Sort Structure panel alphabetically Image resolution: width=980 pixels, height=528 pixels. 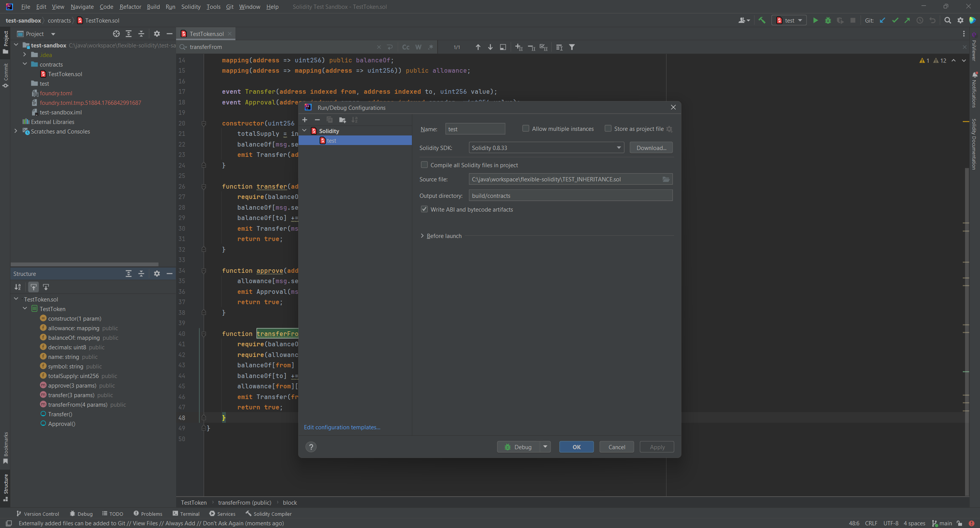18,287
